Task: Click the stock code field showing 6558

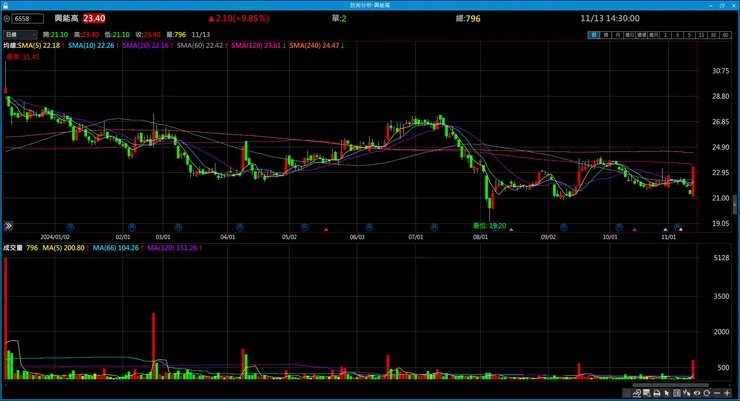Action: pyautogui.click(x=28, y=18)
